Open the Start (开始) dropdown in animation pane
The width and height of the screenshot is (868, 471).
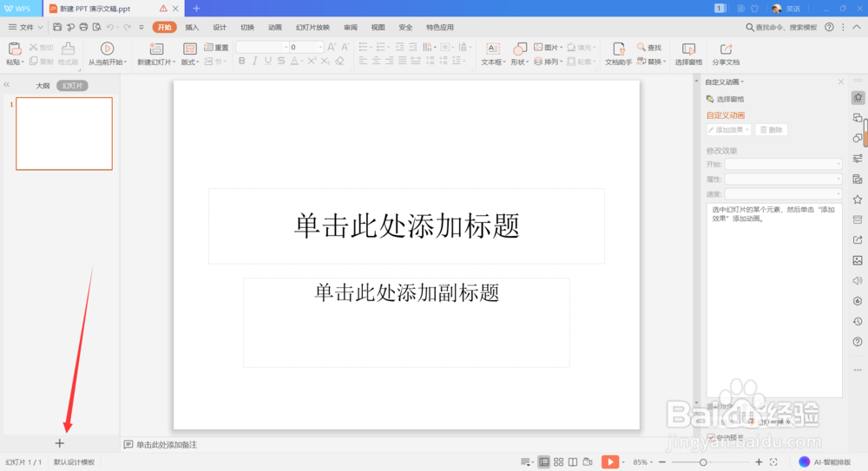(783, 165)
